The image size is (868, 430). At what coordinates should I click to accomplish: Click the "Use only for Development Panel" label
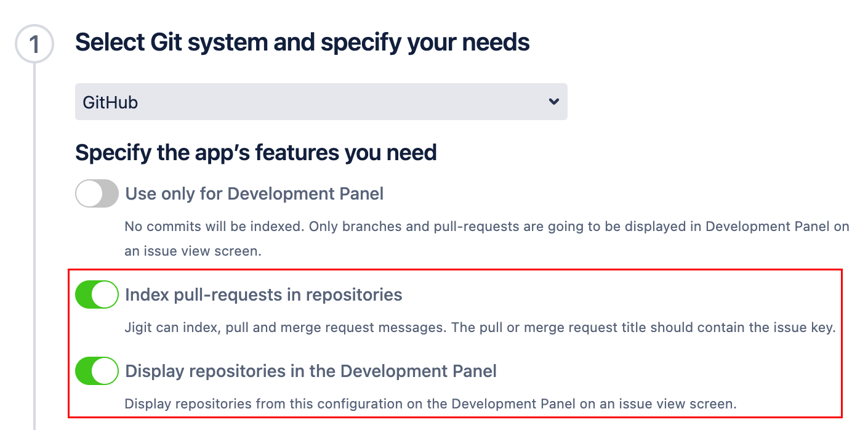[254, 194]
